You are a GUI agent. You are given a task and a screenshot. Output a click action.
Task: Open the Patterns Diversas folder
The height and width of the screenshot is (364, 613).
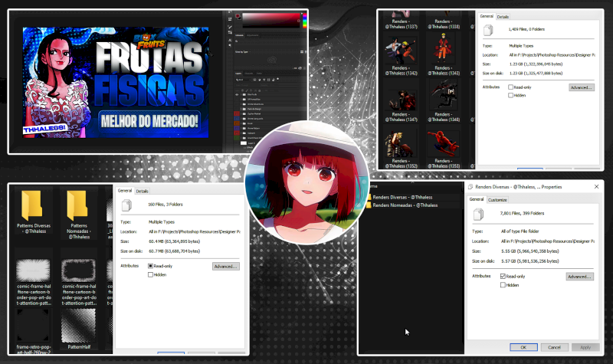pos(33,205)
